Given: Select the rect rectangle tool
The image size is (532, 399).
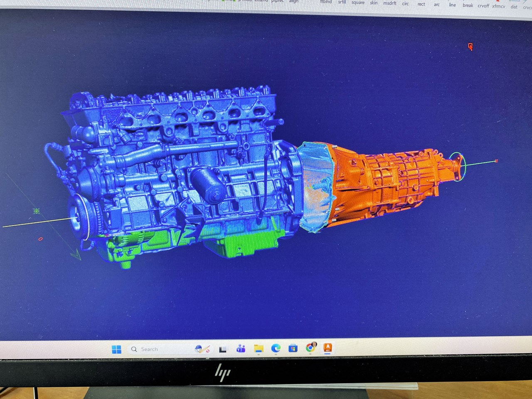Looking at the screenshot, I should tap(421, 4).
